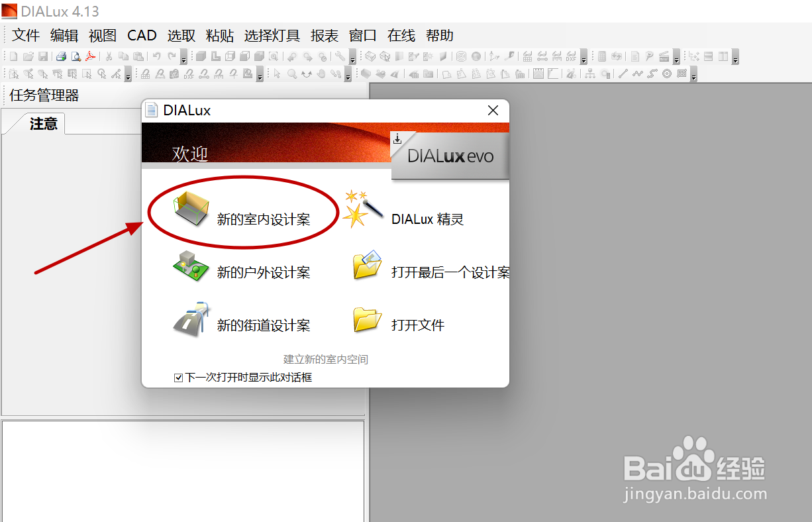Open the 视图 menu

103,35
